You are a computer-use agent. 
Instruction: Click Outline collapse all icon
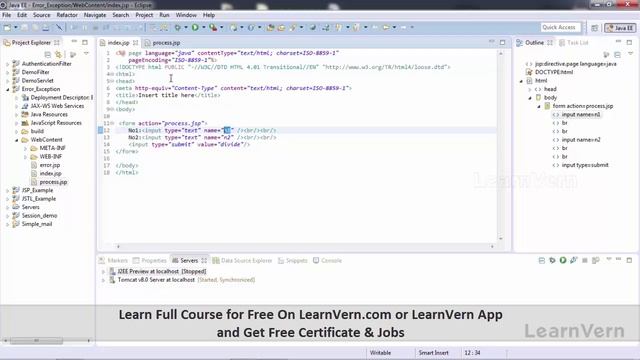click(618, 54)
